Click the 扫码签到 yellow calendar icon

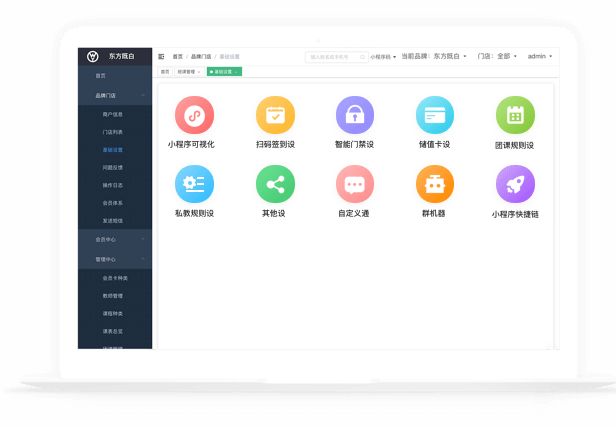tap(275, 116)
